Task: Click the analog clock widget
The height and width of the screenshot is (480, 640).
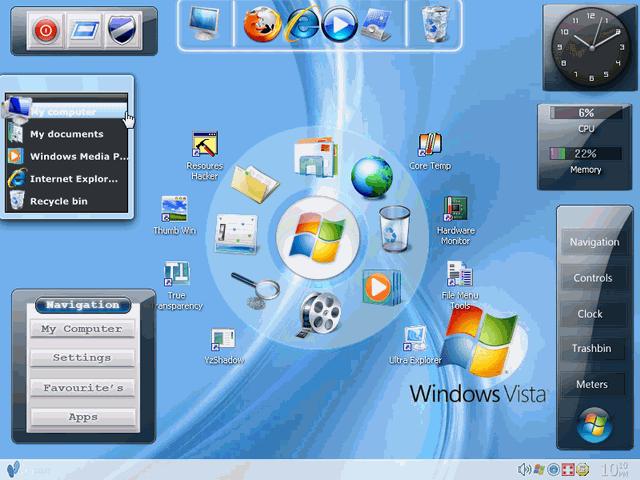Action: coord(591,48)
